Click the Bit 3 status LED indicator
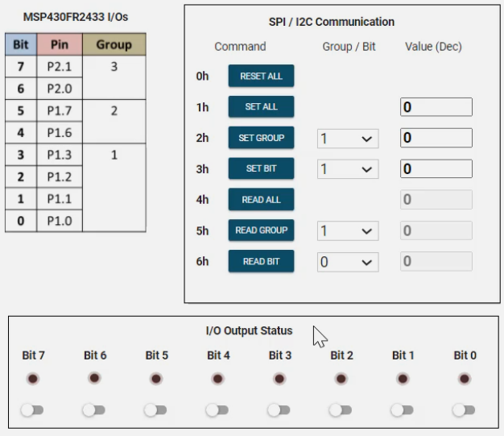Screen dimensions: 504x436 (x=279, y=378)
